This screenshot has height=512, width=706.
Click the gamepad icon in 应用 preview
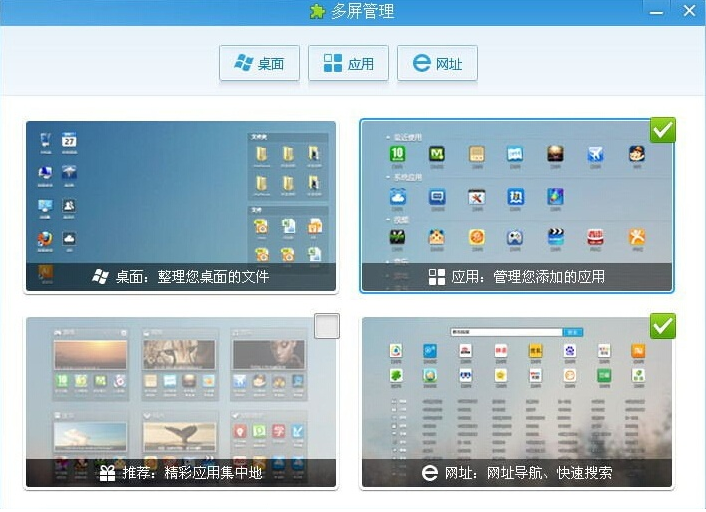point(515,237)
